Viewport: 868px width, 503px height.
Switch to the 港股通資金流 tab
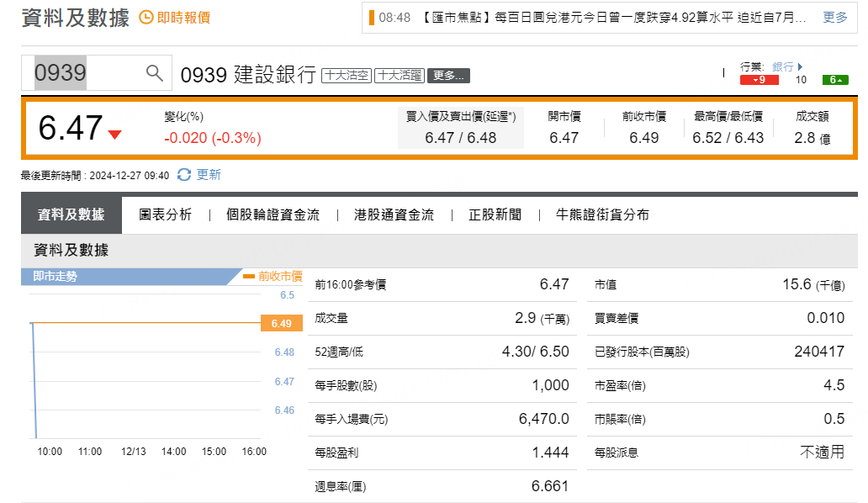coord(394,214)
